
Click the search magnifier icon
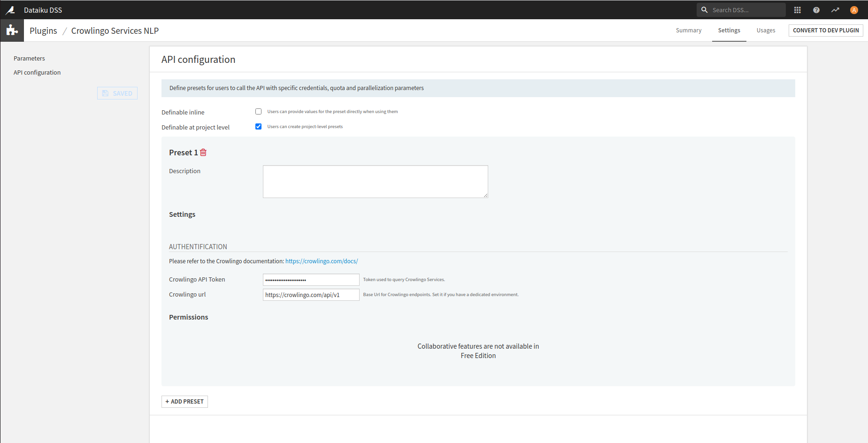point(704,10)
